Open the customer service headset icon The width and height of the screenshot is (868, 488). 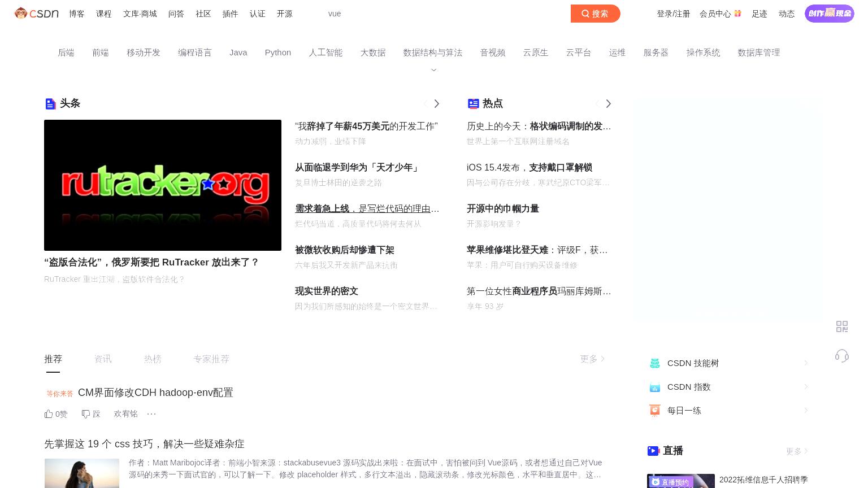coord(842,355)
